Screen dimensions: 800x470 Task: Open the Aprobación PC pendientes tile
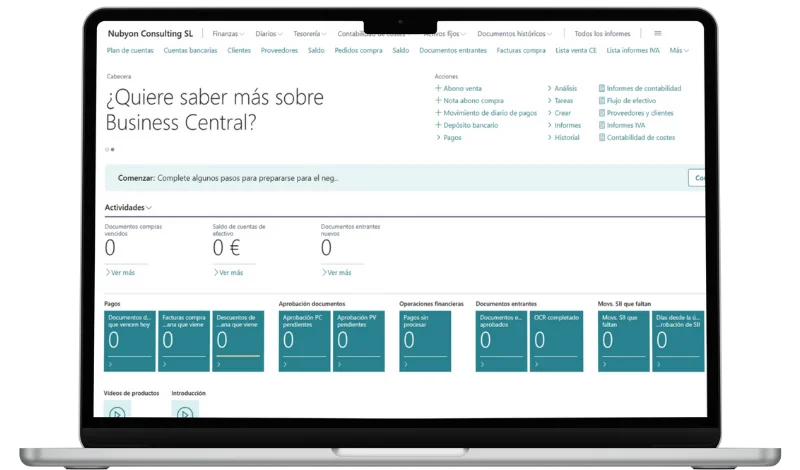pos(305,341)
